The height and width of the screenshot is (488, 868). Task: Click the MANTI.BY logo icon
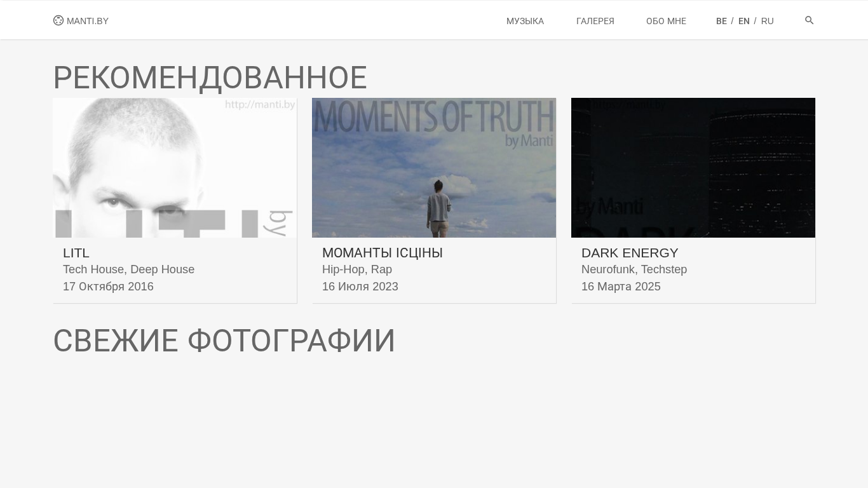58,20
